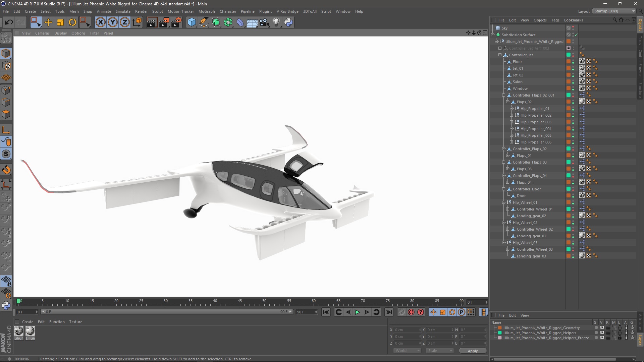Click the Render View clapperboard icon
644x362 pixels.
(x=152, y=22)
